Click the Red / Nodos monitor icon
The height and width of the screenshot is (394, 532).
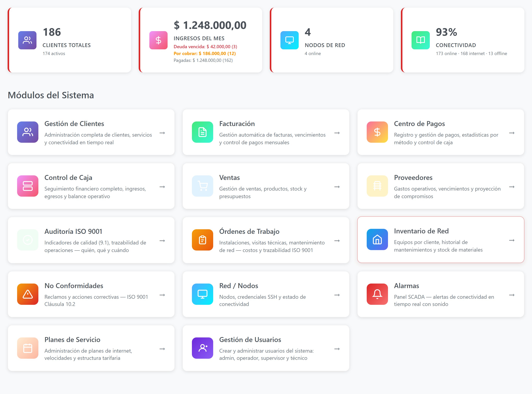(x=203, y=294)
